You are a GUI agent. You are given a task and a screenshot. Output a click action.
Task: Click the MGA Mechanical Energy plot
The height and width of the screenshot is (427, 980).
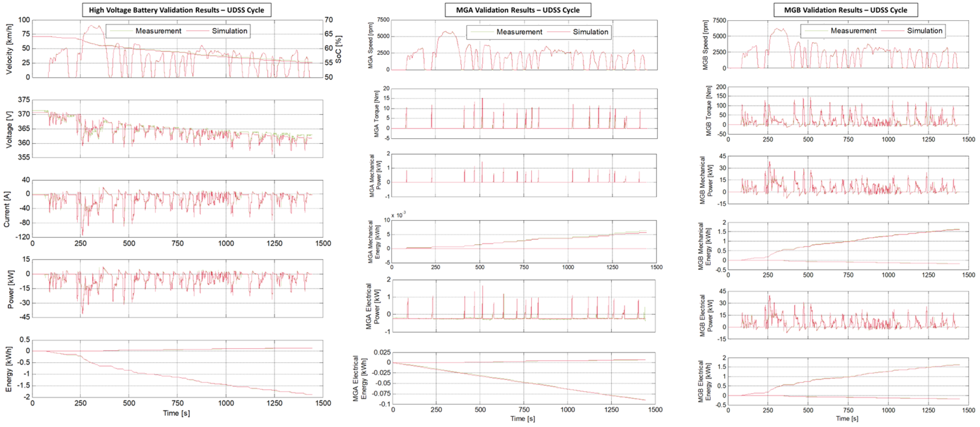pos(524,241)
